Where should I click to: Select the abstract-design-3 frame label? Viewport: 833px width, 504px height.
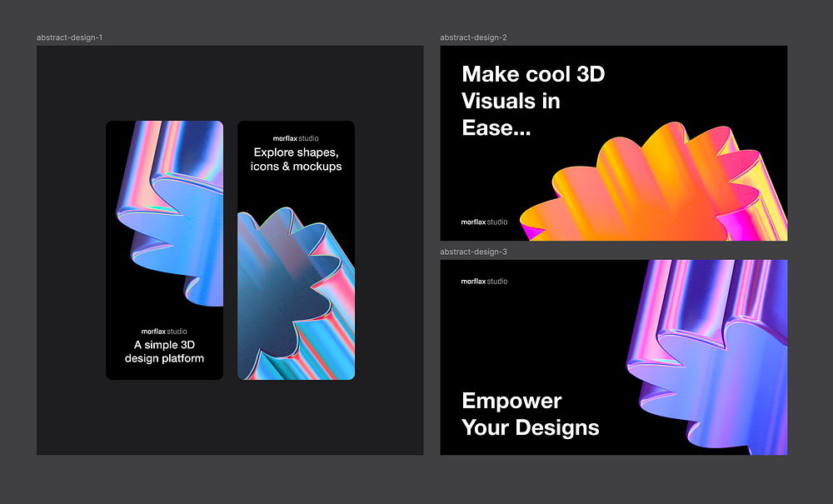pos(473,252)
